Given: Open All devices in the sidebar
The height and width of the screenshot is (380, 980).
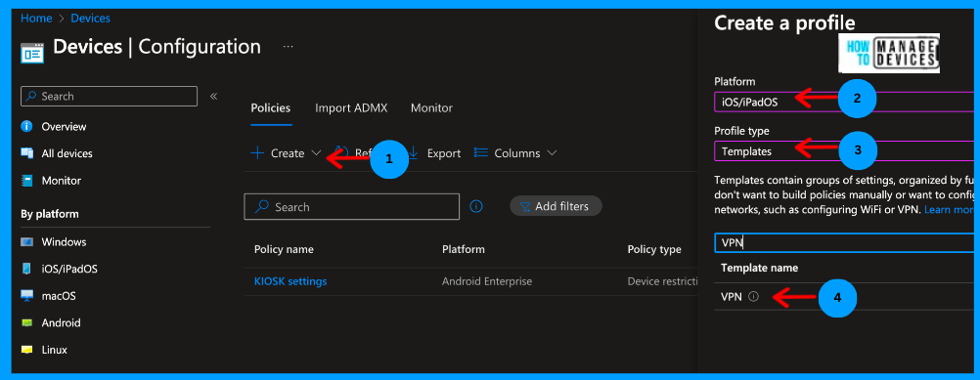Looking at the screenshot, I should [x=67, y=153].
